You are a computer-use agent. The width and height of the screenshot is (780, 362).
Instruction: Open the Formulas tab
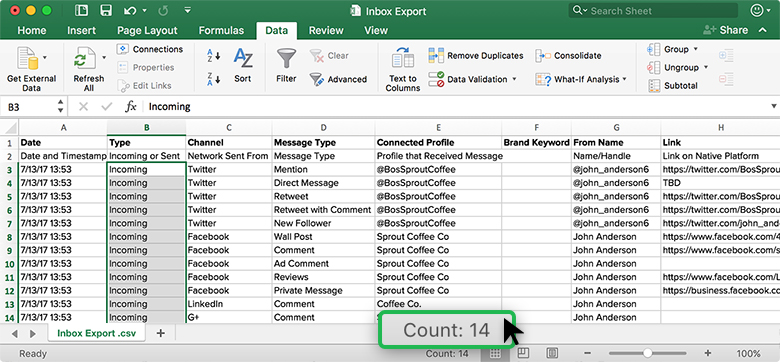pos(221,30)
